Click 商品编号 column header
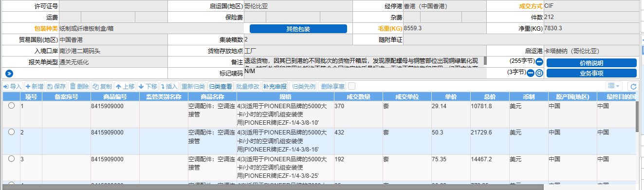644x190 pixels. (x=115, y=96)
